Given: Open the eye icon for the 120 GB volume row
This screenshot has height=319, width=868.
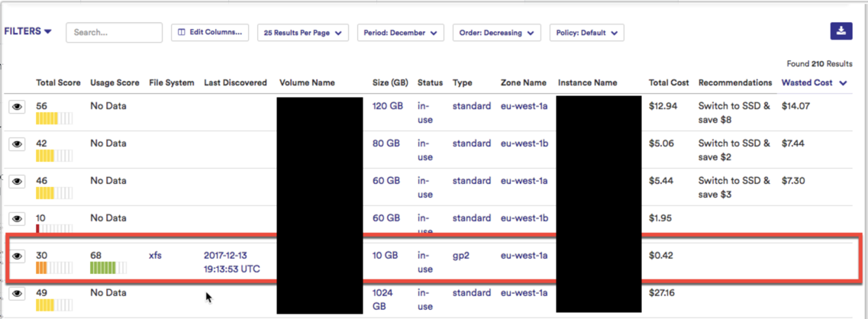Looking at the screenshot, I should click(x=17, y=107).
